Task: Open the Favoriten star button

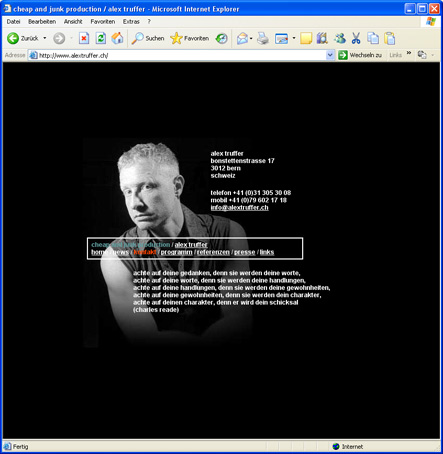Action: click(x=190, y=38)
